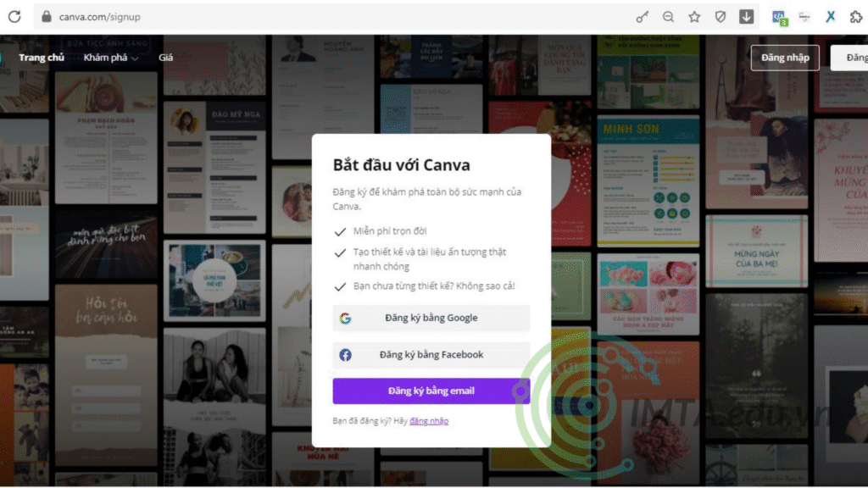Open the ĐÀO MỸ NGA resume thumbnail
This screenshot has width=868, height=488.
point(214,168)
